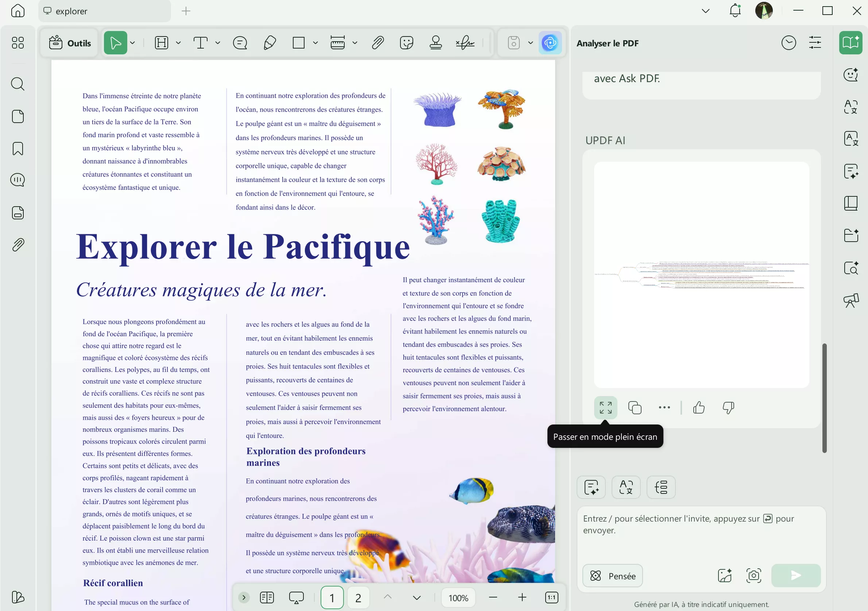The height and width of the screenshot is (611, 868).
Task: Open the Outils menu
Action: point(70,43)
